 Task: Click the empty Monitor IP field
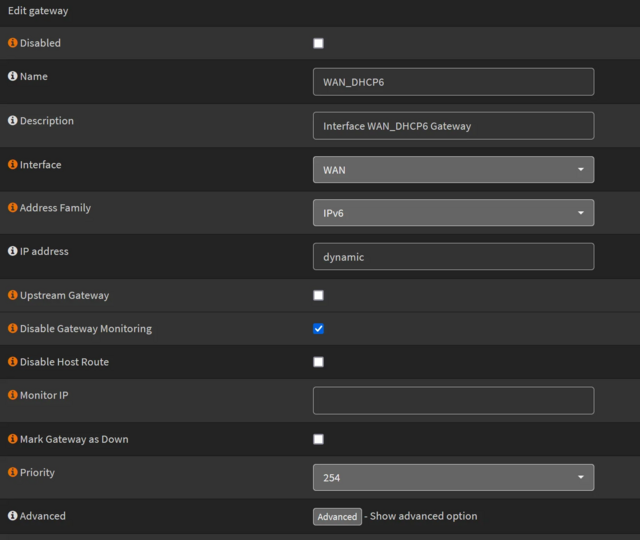coord(453,400)
